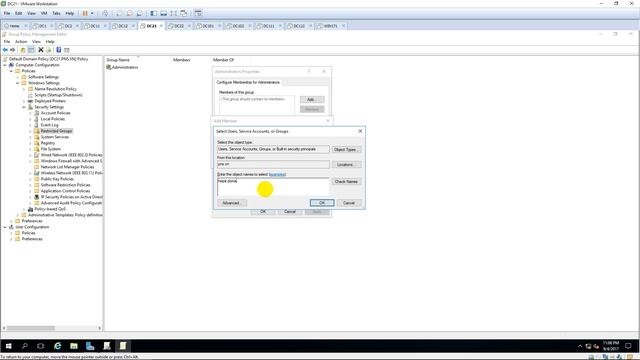Click the Group Name column header
Screen dimensions: 640x360
(118, 60)
